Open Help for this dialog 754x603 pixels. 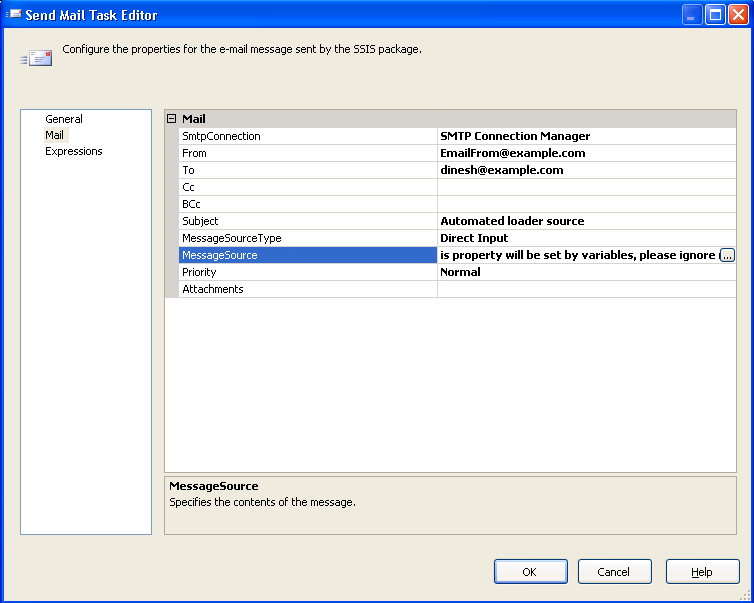point(702,572)
